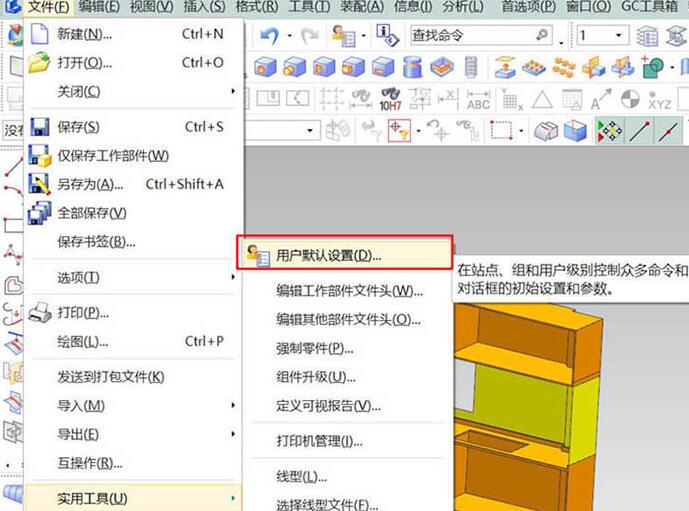The width and height of the screenshot is (689, 511).
Task: Click Save All menu entry
Action: (91, 213)
